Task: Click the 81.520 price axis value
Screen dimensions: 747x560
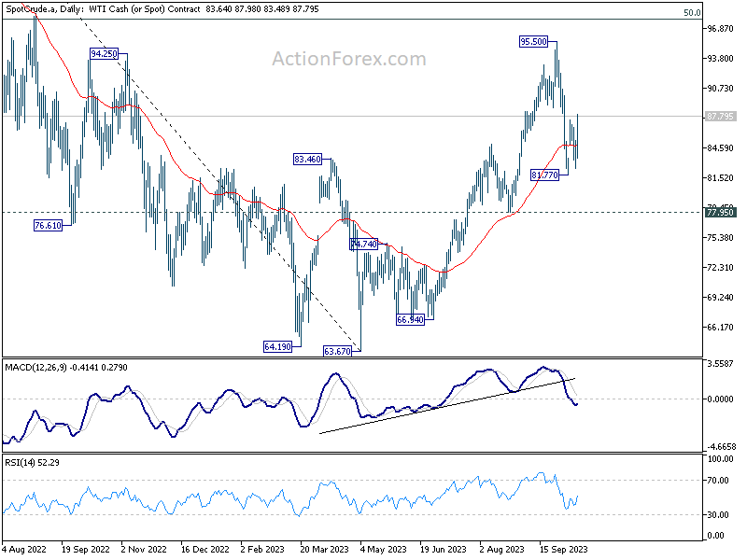Action: point(720,178)
